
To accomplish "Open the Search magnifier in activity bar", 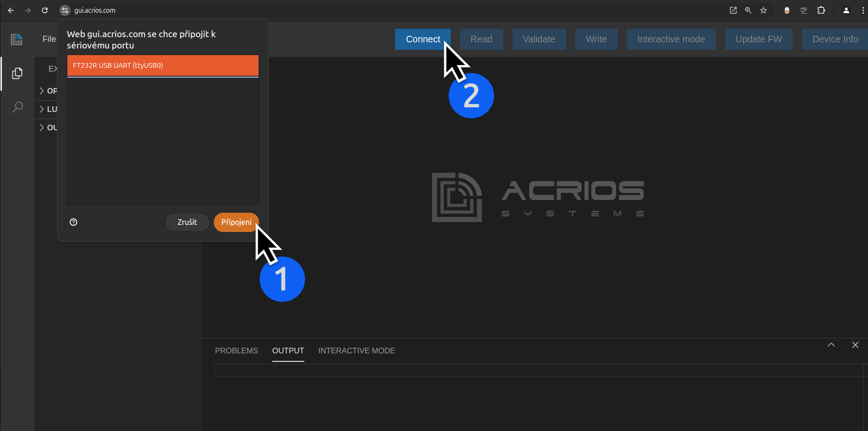I will coord(17,107).
